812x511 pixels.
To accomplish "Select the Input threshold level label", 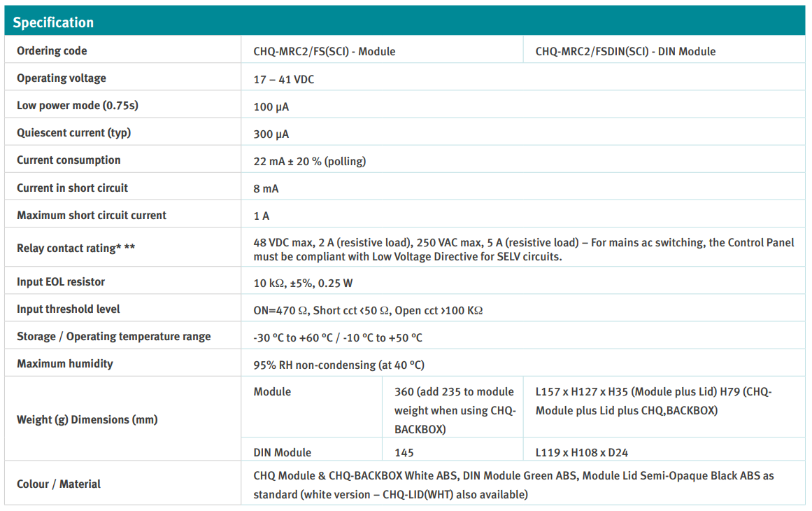I will pyautogui.click(x=69, y=309).
